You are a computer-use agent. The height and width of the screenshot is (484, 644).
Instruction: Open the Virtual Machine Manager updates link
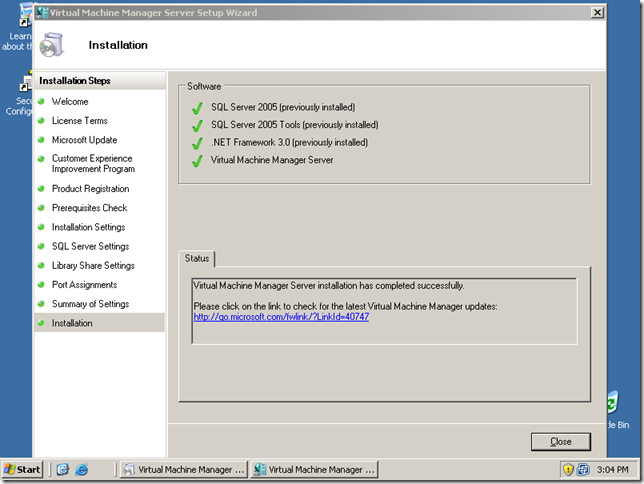pyautogui.click(x=281, y=317)
